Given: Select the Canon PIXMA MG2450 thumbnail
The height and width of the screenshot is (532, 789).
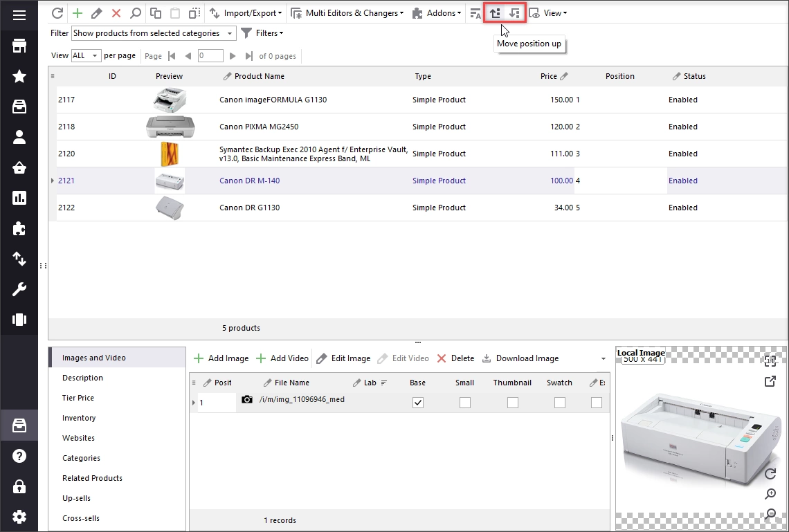Looking at the screenshot, I should (x=170, y=127).
